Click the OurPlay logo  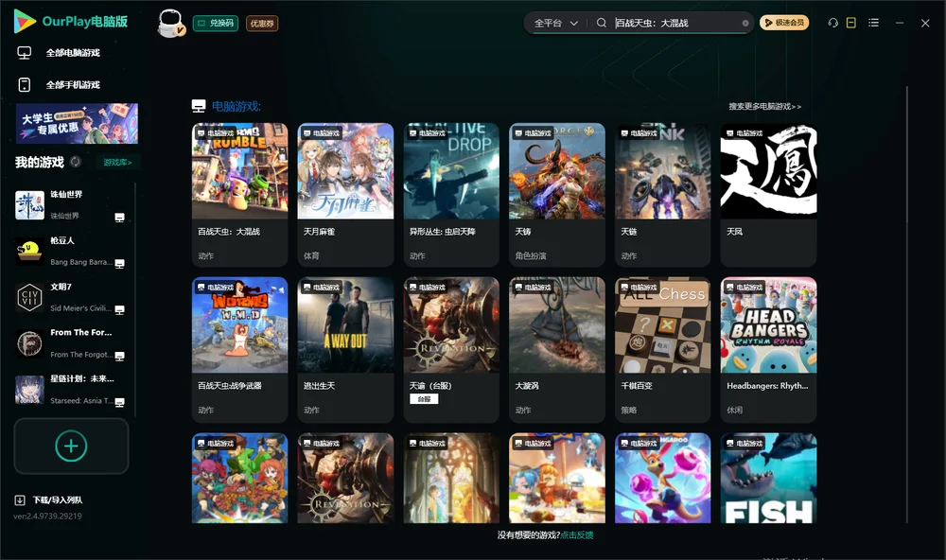click(71, 21)
